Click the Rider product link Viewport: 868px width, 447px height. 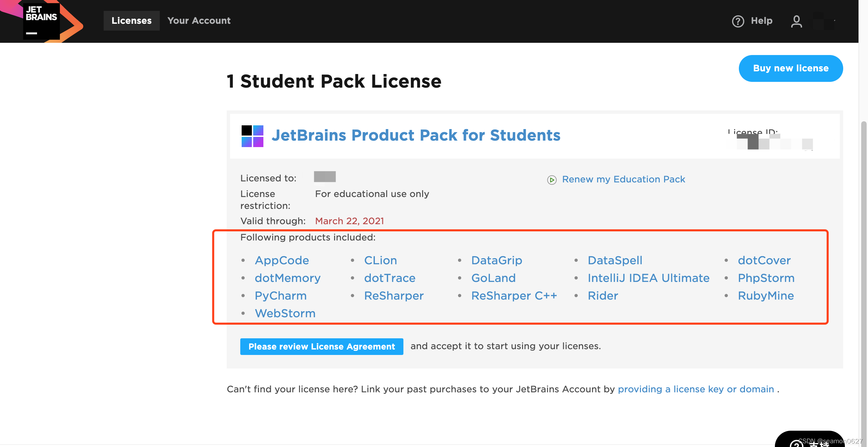click(602, 296)
